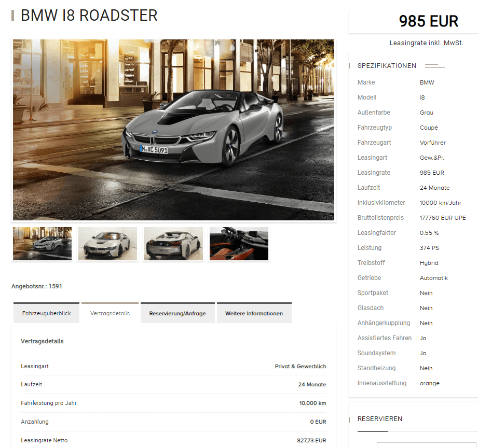Open the Weitere Informationen tab
The image size is (478, 448).
tap(254, 313)
